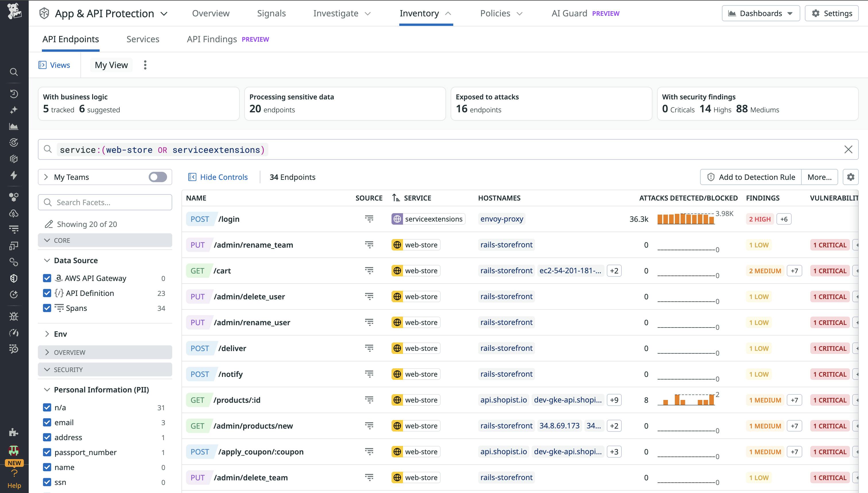
Task: Click the Search Facets input field
Action: [105, 202]
